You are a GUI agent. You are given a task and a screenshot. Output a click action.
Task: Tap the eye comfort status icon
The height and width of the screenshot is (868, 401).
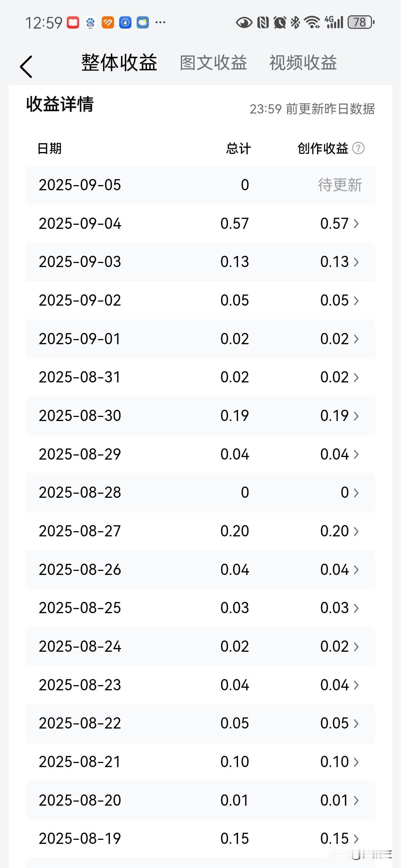pos(244,23)
